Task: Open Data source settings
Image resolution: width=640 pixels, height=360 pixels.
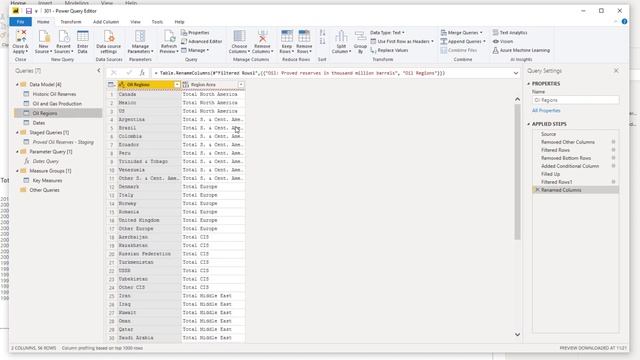Action: click(x=109, y=41)
